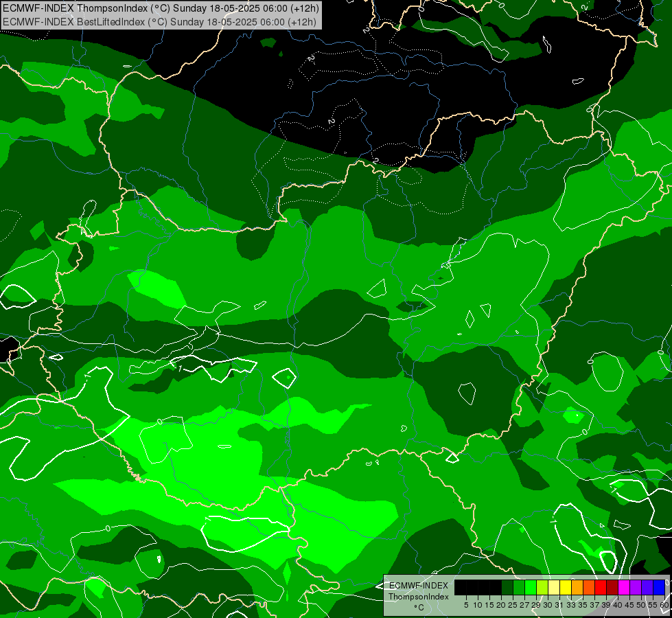Pick the bright yellow legend swatch (31-33)
The height and width of the screenshot is (618, 672).
(566, 588)
